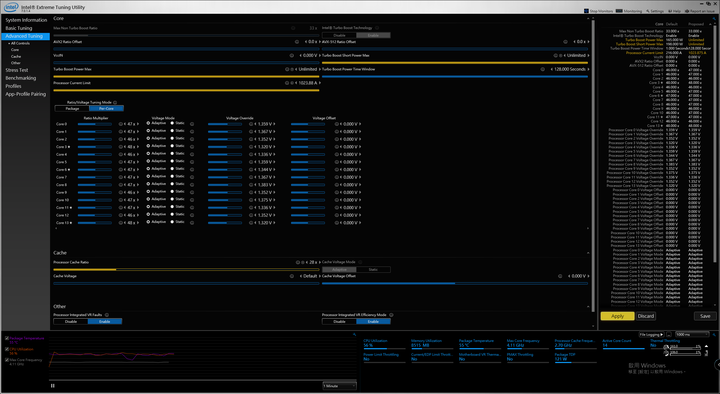Screen dimensions: 720x394
Task: Open the Help menu
Action: point(675,11)
